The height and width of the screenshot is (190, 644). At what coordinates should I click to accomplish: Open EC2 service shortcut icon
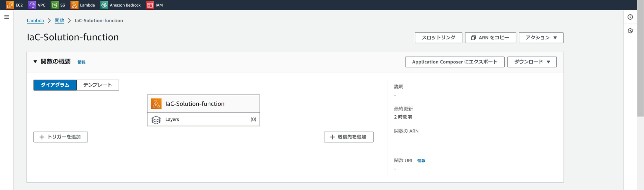coord(10,5)
